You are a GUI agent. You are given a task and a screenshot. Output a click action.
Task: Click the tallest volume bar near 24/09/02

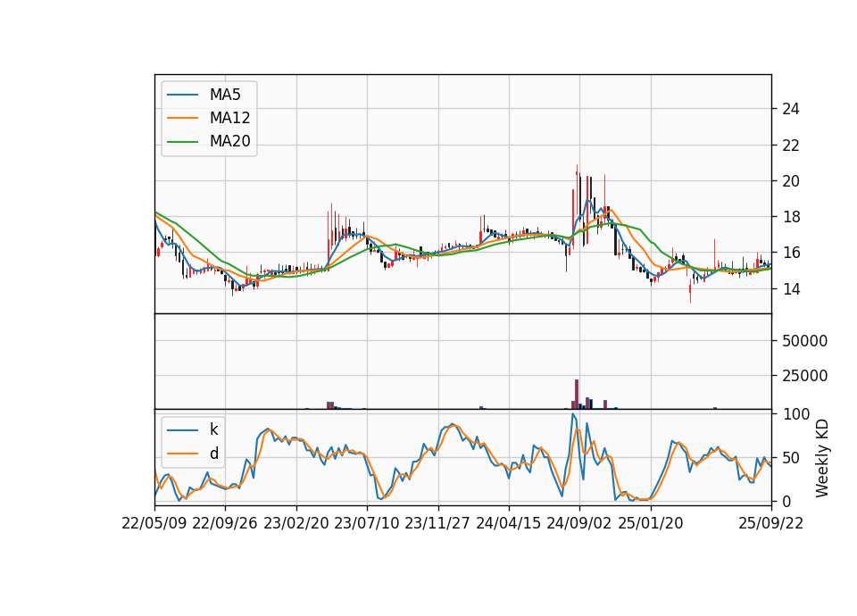pyautogui.click(x=577, y=394)
